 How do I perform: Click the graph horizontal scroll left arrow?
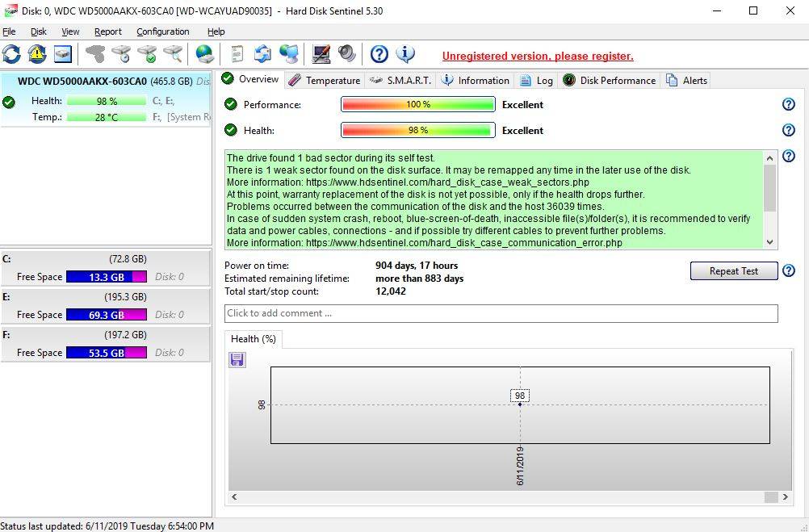click(x=234, y=497)
